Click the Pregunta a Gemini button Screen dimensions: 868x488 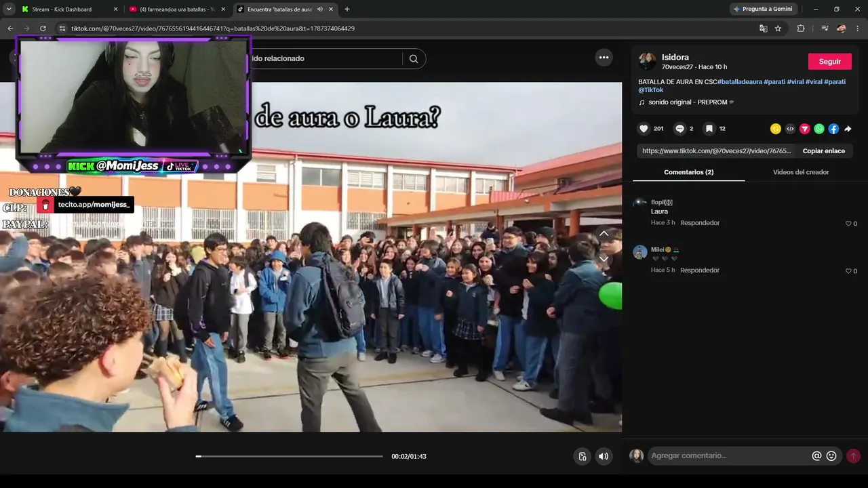pos(763,9)
